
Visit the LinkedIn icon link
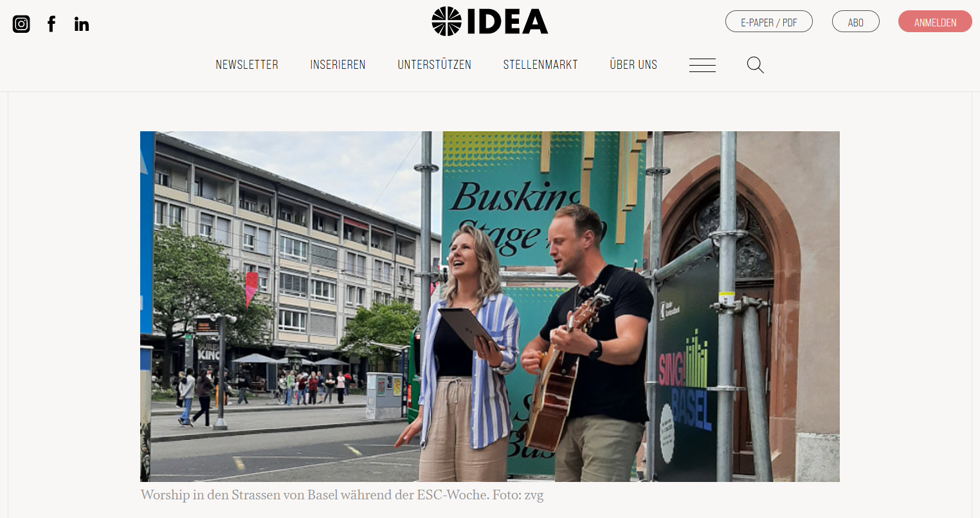click(82, 24)
